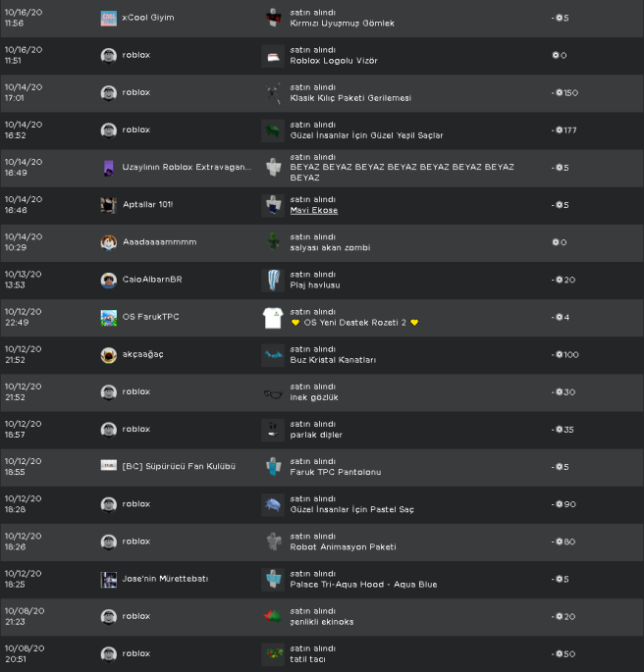This screenshot has height=672, width=644.
Task: Click the Faruk TPC Pantolonu link
Action: click(336, 472)
